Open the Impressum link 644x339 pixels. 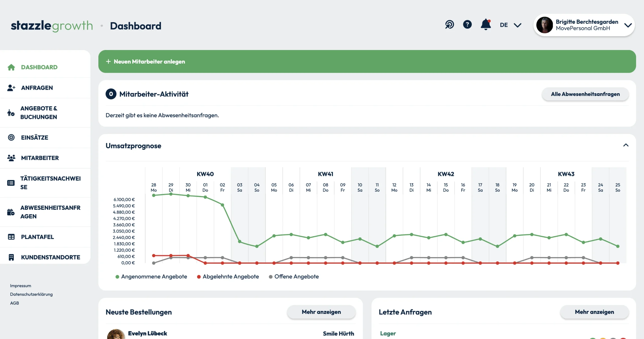coord(21,286)
